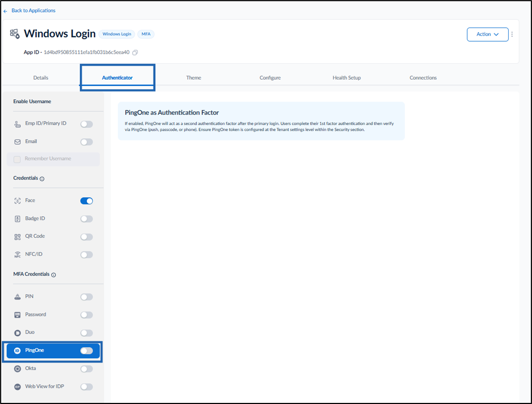Click the Email envelope icon
The width and height of the screenshot is (532, 404).
pyautogui.click(x=17, y=142)
